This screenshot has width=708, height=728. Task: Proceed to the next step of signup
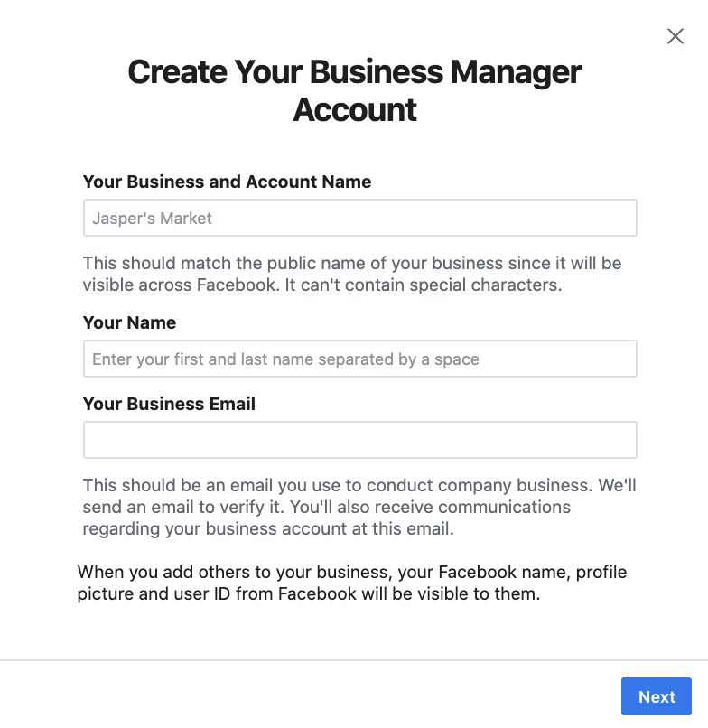click(656, 696)
